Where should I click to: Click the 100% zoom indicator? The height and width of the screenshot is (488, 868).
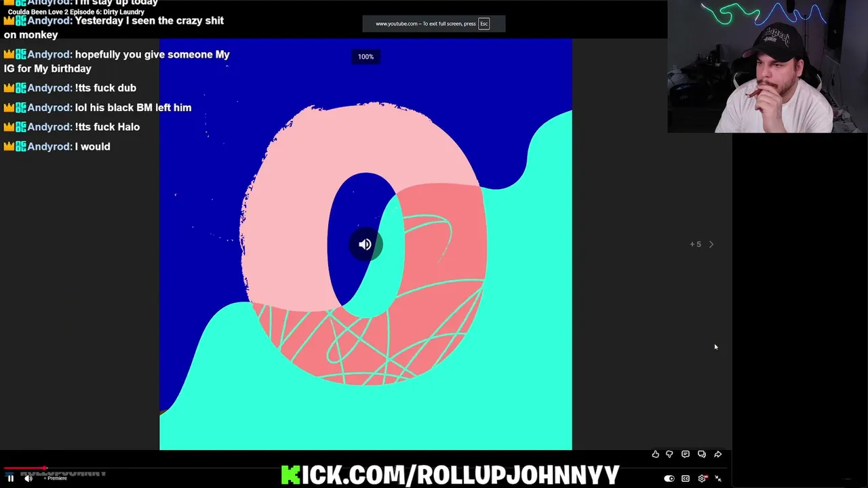click(x=366, y=57)
